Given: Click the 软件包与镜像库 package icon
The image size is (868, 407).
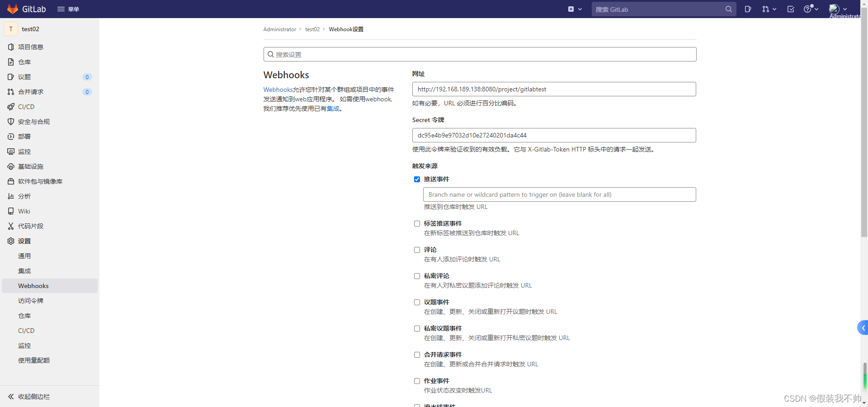Looking at the screenshot, I should 11,181.
